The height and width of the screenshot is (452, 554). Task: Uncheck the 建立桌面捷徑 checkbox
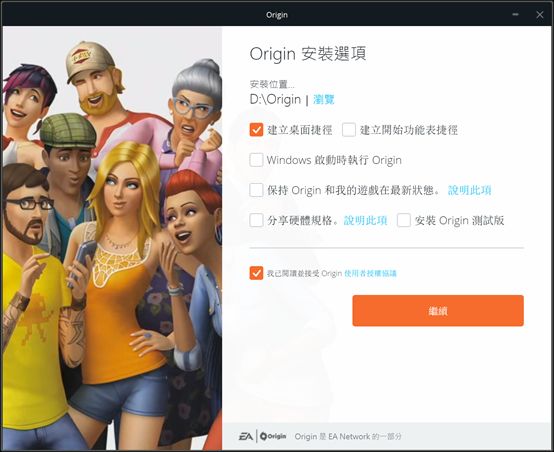tap(256, 130)
